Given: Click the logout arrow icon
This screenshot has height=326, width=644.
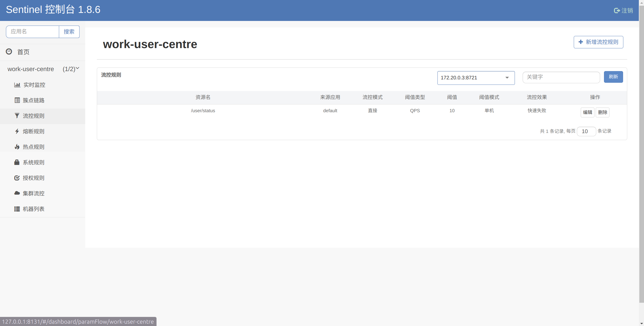Looking at the screenshot, I should [x=617, y=11].
